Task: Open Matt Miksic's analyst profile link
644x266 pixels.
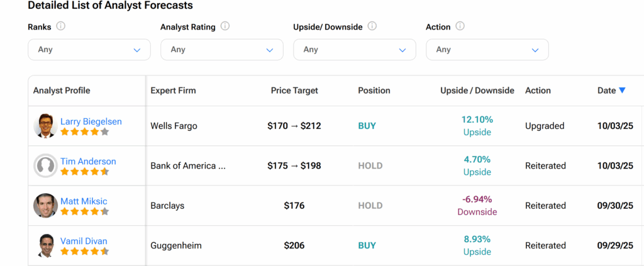Action: pos(84,201)
